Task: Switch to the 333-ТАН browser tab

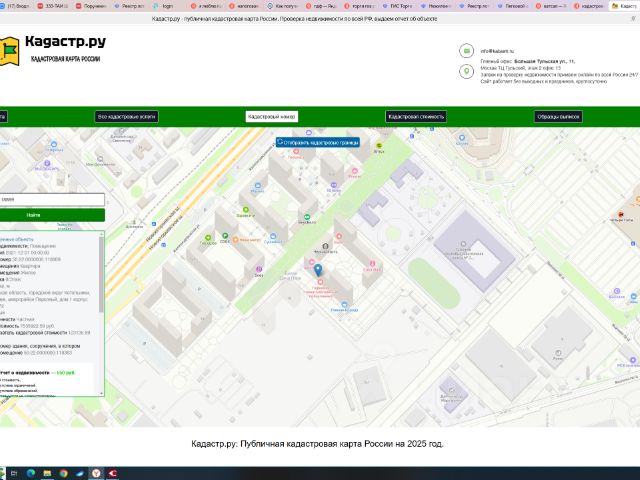Action: [53, 6]
